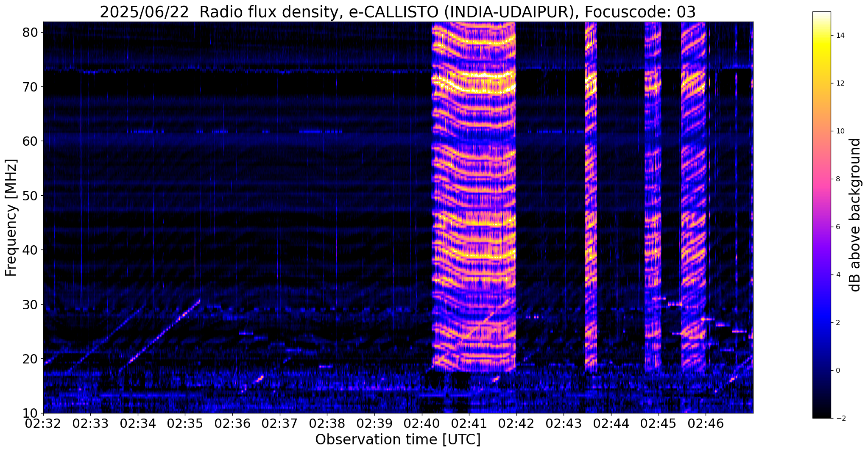The image size is (868, 452).
Task: Click the 02:35 time tick label
Action: pos(185,423)
